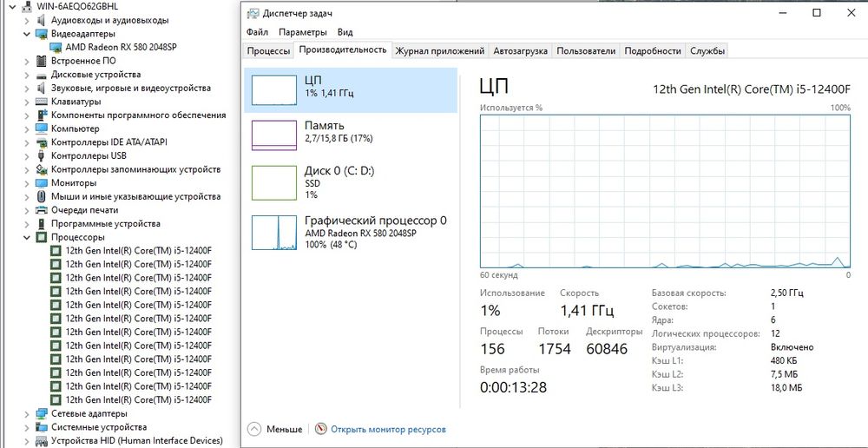The height and width of the screenshot is (448, 868).
Task: Click the Программные устройства icon
Action: click(x=41, y=224)
